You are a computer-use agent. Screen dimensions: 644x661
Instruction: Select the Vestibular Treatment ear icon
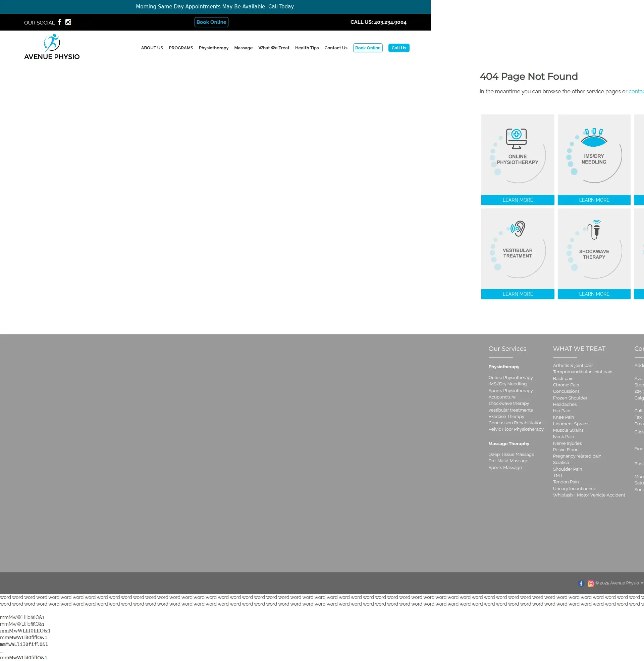pos(518,229)
